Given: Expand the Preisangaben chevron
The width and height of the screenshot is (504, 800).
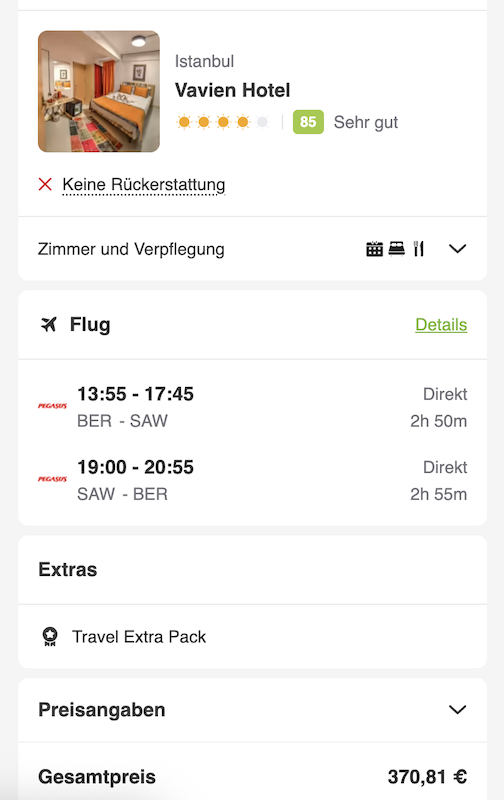Looking at the screenshot, I should click(457, 710).
